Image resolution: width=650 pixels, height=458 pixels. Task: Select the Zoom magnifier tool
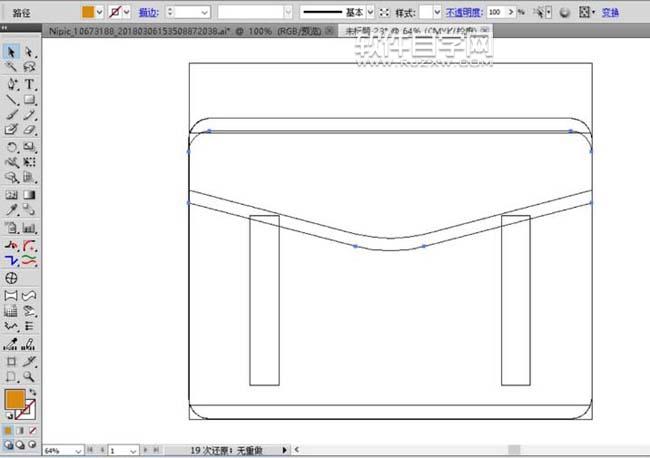tap(29, 376)
